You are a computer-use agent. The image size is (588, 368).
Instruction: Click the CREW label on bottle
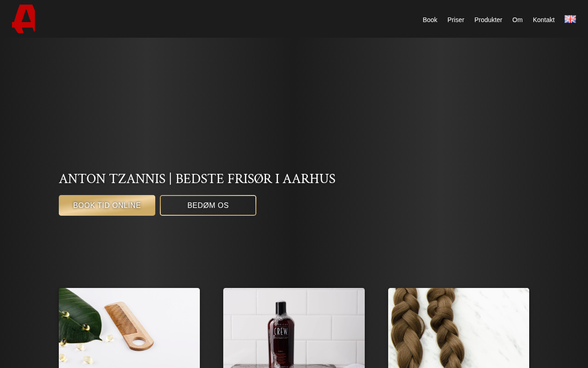click(x=280, y=331)
